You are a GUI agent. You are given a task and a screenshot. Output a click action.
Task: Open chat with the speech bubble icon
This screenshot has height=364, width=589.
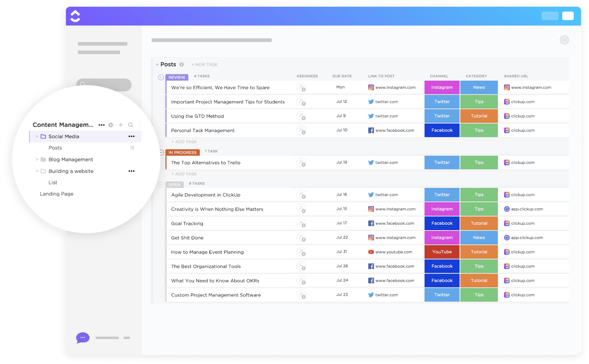(82, 338)
